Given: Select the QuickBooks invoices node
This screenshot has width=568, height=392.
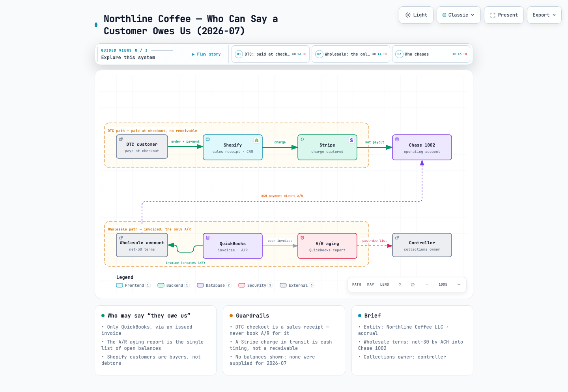Looking at the screenshot, I should tap(233, 246).
